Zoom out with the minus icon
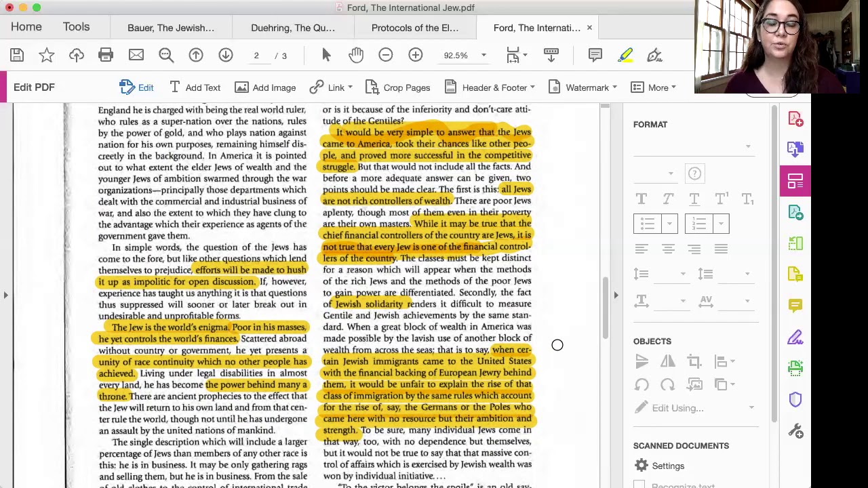The width and height of the screenshot is (868, 488). (386, 56)
